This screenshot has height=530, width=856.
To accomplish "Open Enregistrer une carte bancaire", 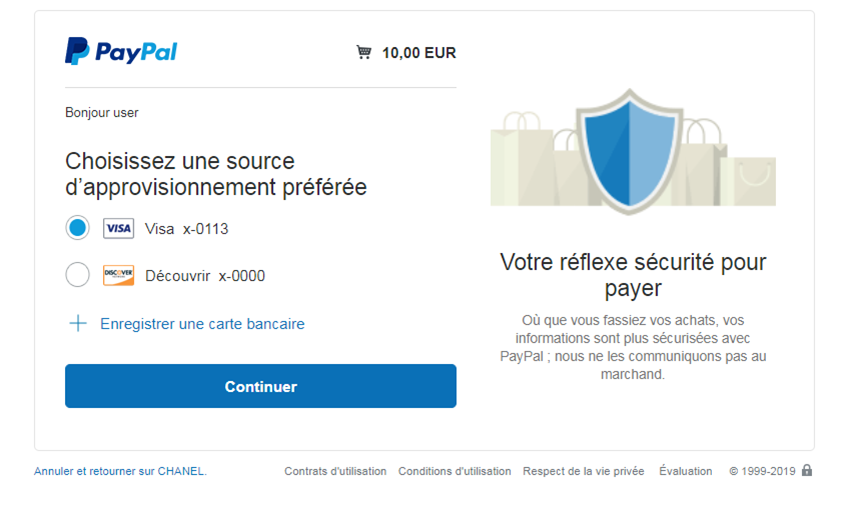I will click(202, 324).
